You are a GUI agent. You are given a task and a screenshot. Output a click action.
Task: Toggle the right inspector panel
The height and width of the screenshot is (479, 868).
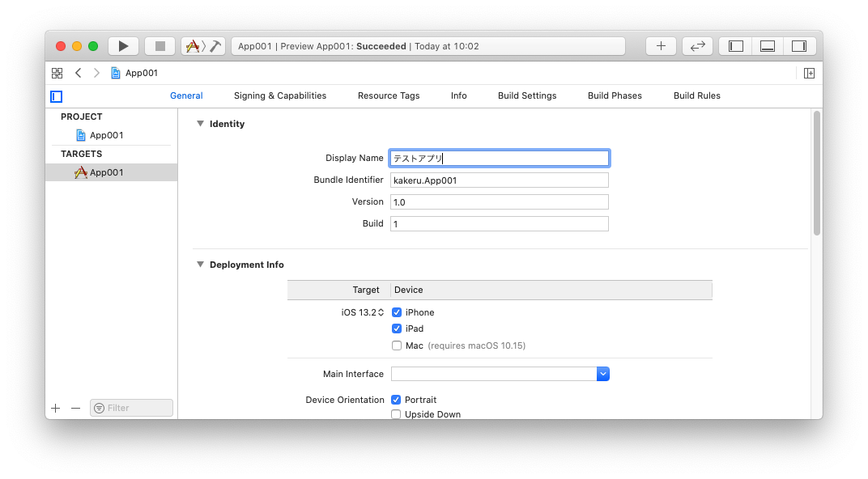(799, 46)
